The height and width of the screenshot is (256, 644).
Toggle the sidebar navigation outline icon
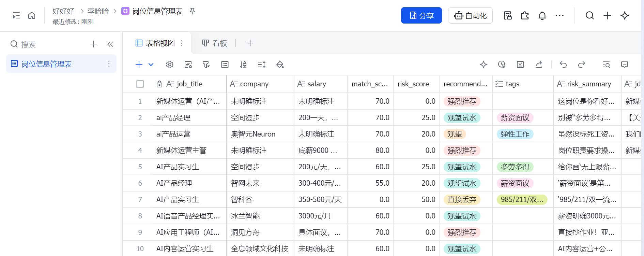pyautogui.click(x=16, y=16)
